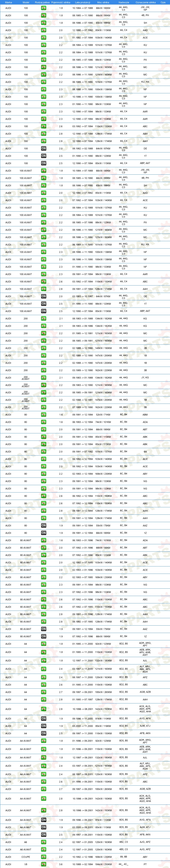
Task: Click the Rodzaj paliwa column header
Action: pyautogui.click(x=42, y=2)
